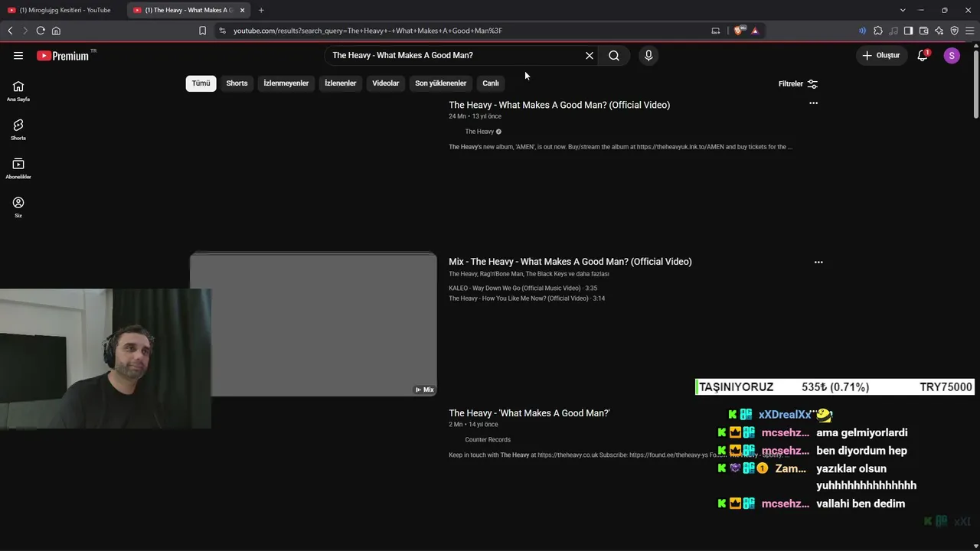Click the blue sound waves toolbar icon
Screen dimensions: 980x551
pyautogui.click(x=863, y=31)
